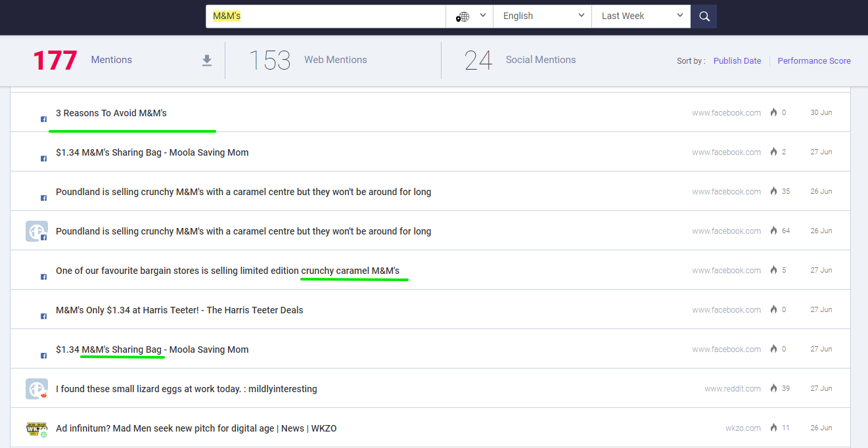Open the English language dropdown
Viewport: 868px width, 448px height.
[541, 16]
